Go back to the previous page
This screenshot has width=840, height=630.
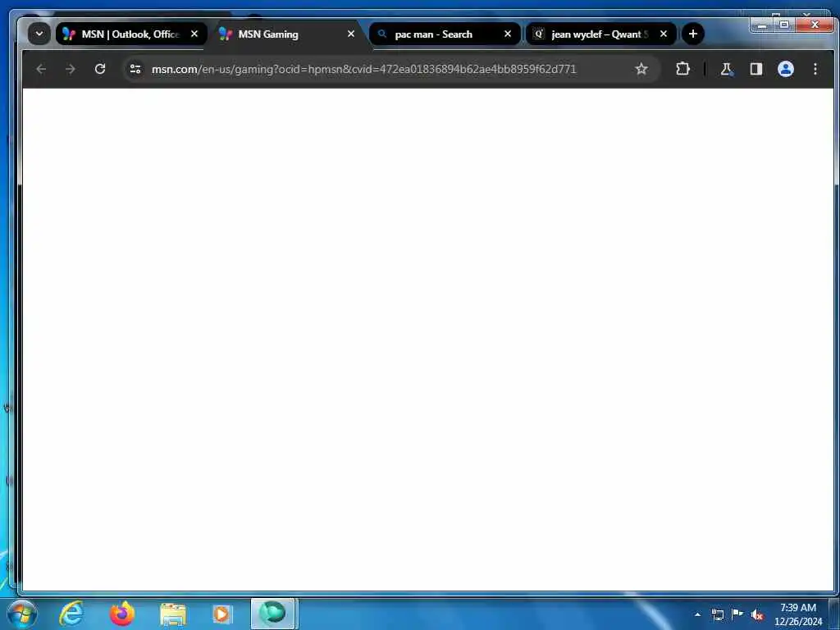41,69
